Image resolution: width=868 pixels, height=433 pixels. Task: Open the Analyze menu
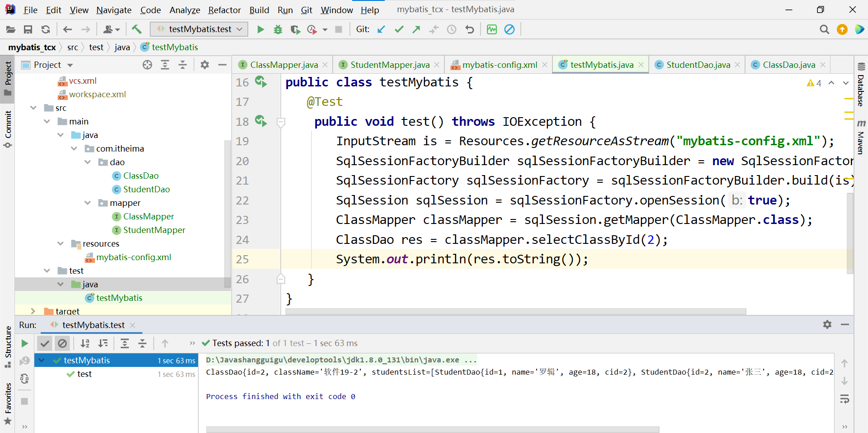184,10
